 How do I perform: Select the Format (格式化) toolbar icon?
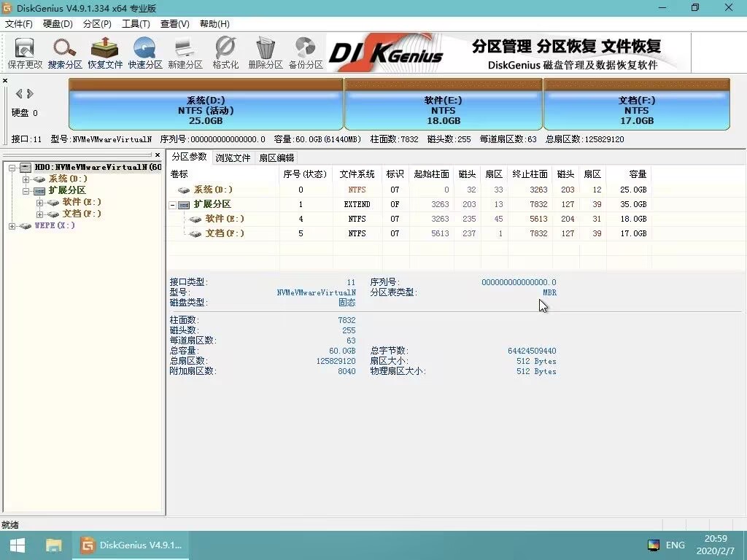[x=225, y=52]
